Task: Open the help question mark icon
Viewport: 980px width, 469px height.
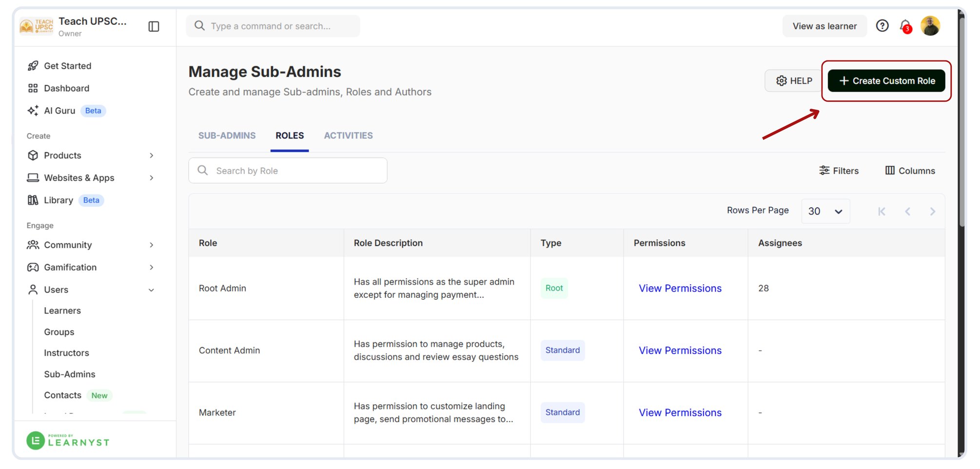Action: (x=882, y=26)
